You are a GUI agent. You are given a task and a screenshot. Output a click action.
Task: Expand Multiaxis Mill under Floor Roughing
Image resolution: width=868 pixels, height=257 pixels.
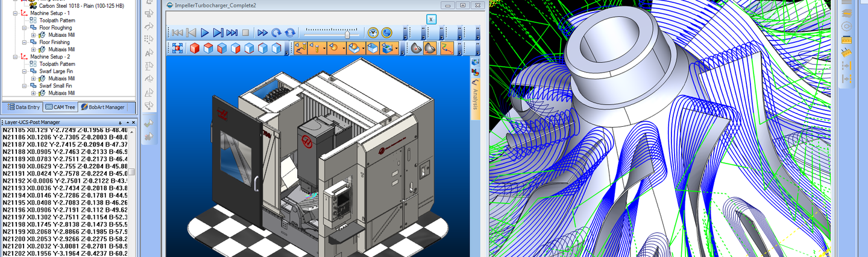tap(33, 35)
